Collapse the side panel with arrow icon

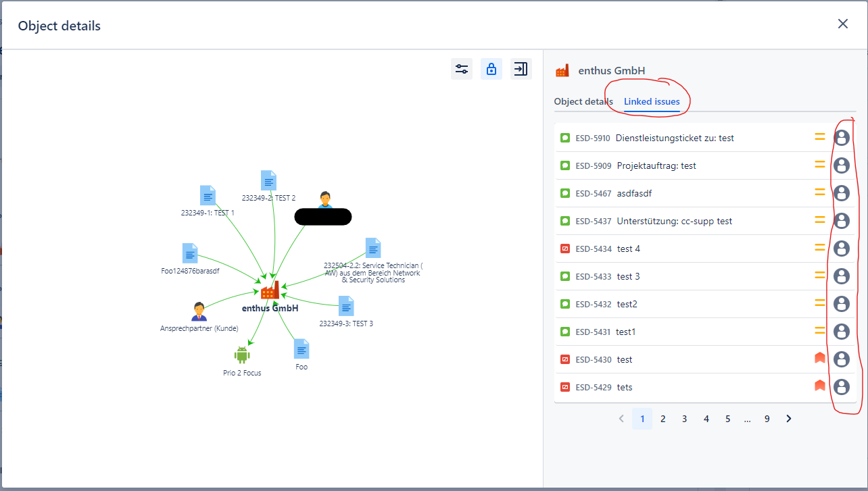click(x=521, y=69)
